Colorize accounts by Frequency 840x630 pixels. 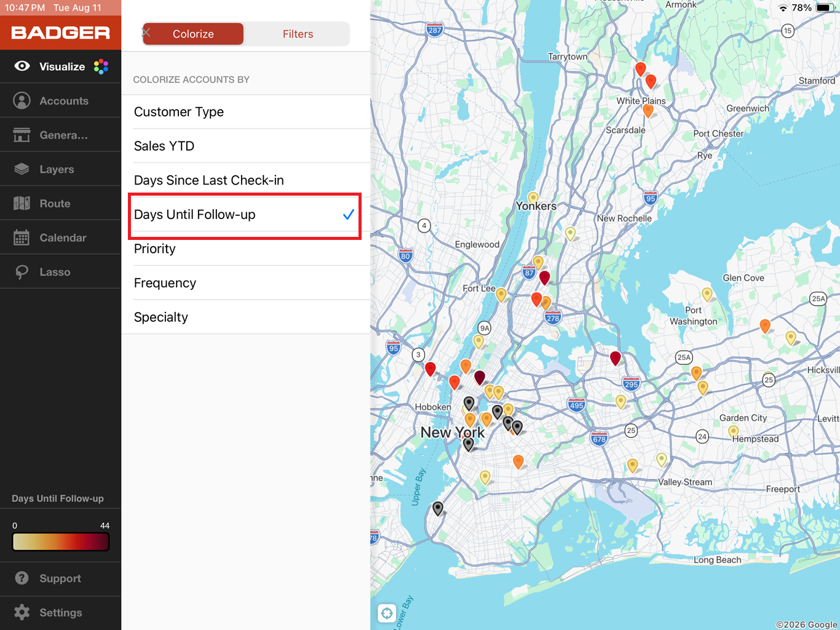click(246, 283)
